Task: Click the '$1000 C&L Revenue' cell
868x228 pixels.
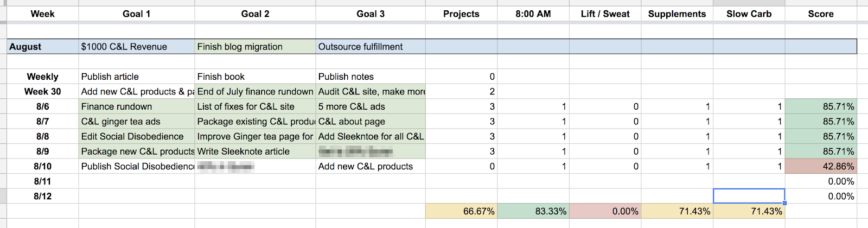Action: coord(137,47)
